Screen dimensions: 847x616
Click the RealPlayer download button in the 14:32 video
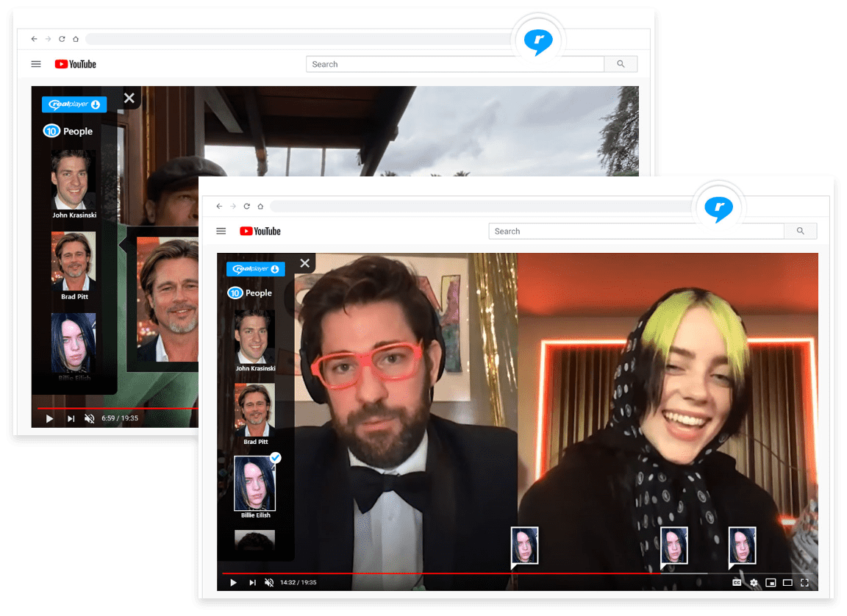[x=255, y=269]
